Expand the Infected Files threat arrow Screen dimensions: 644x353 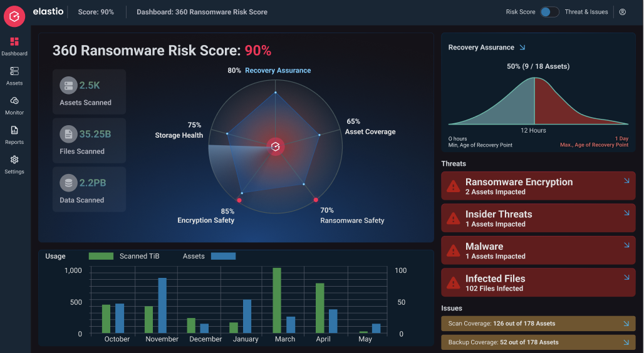pos(626,277)
